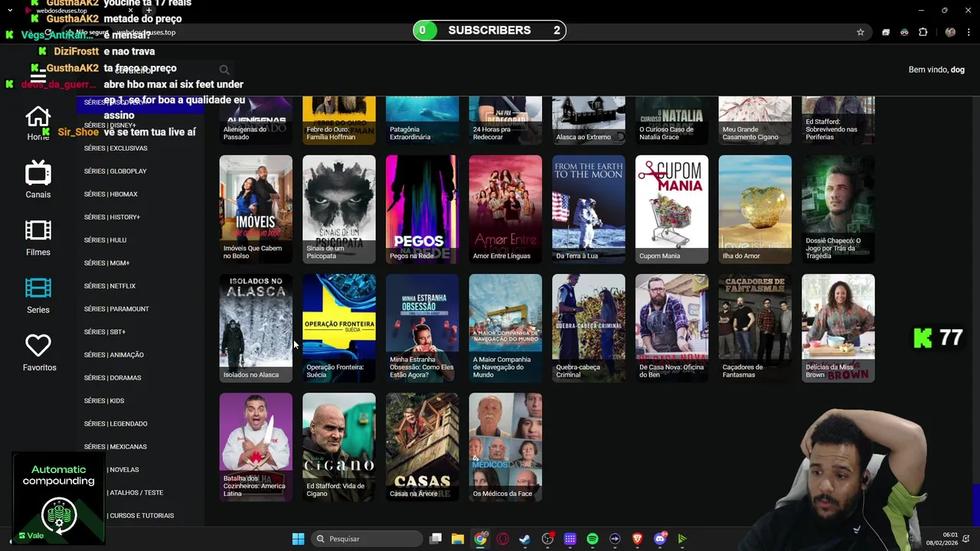The height and width of the screenshot is (551, 980).
Task: Open the Canais TV icon
Action: (x=38, y=173)
